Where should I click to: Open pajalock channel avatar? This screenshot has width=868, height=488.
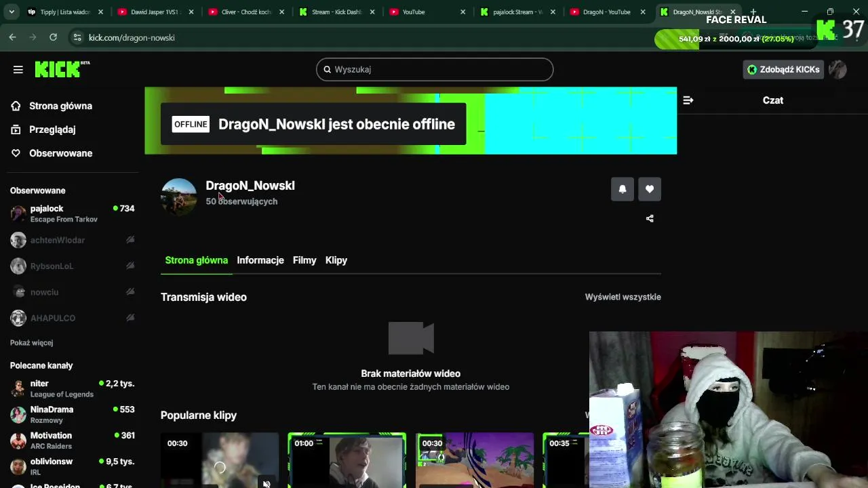[x=18, y=213]
